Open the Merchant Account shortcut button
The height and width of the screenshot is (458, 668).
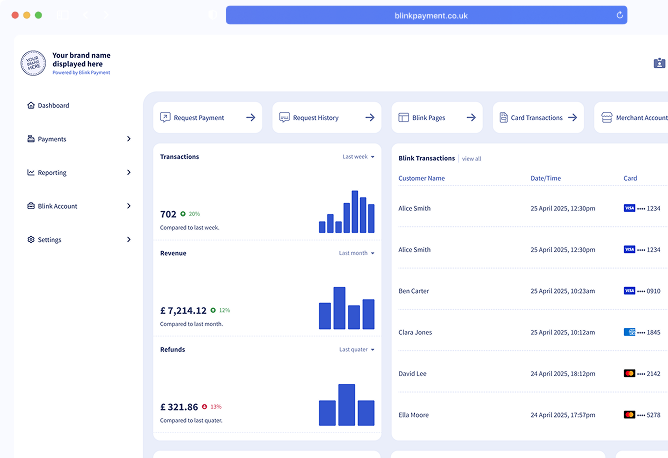coord(631,118)
